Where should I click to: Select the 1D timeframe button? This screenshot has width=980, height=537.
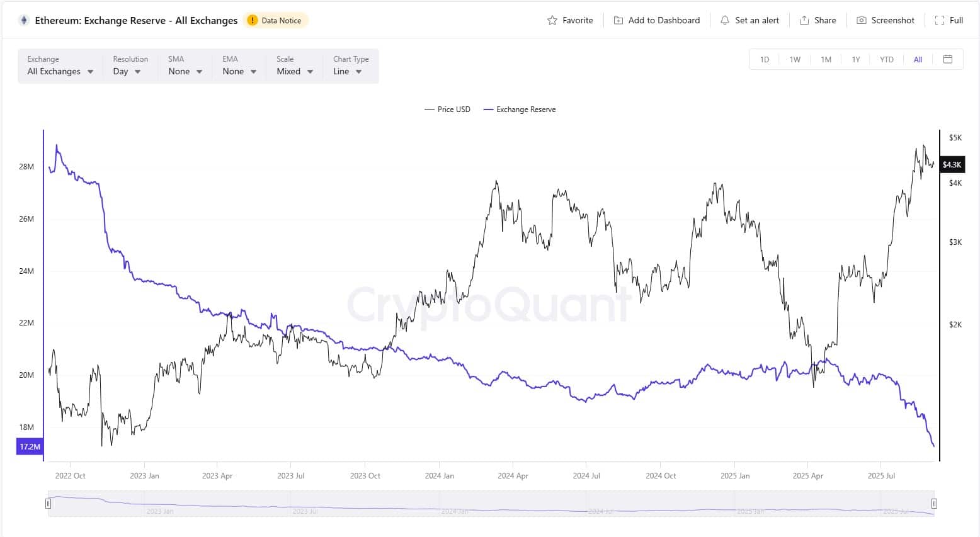click(764, 59)
